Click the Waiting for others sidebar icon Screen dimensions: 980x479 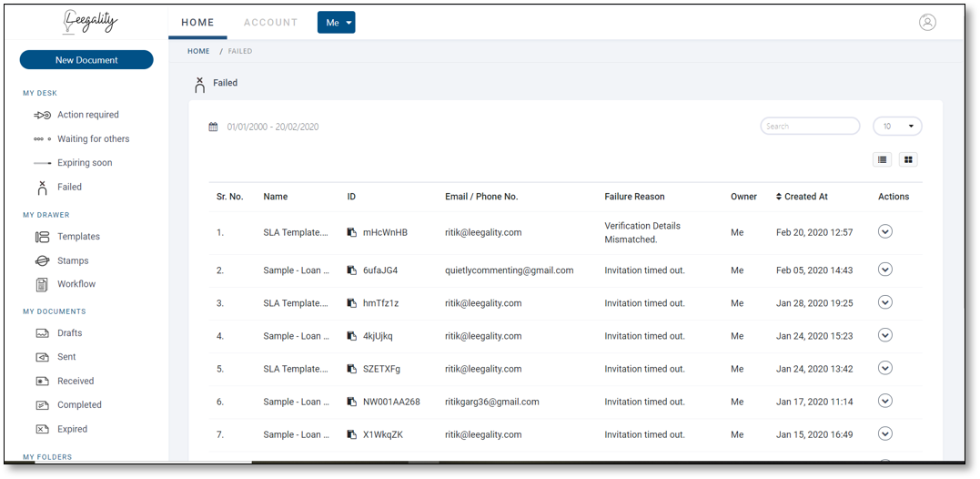pyautogui.click(x=42, y=138)
